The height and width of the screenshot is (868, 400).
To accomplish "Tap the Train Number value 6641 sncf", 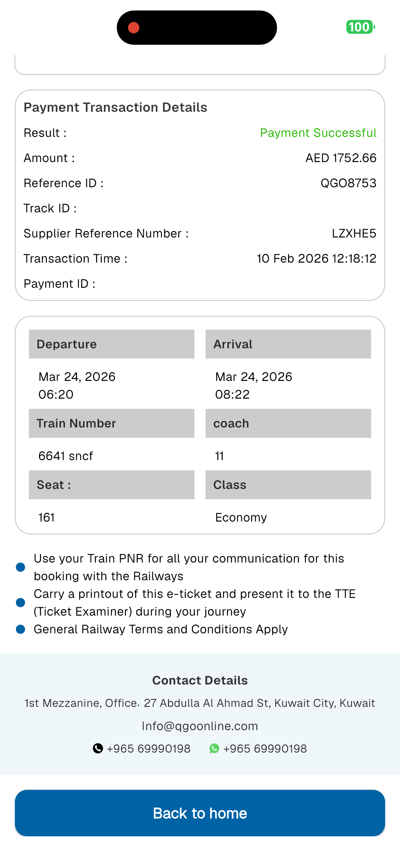I will [x=66, y=456].
